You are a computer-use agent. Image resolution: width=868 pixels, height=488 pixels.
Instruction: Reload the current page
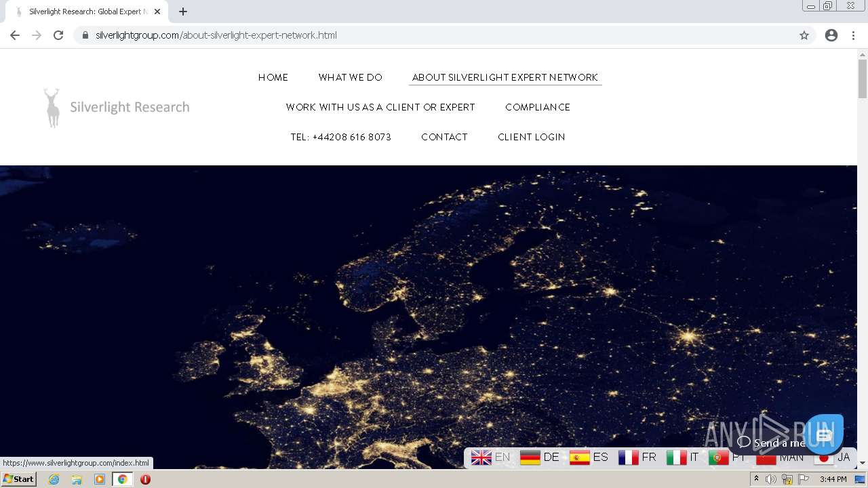click(x=58, y=35)
